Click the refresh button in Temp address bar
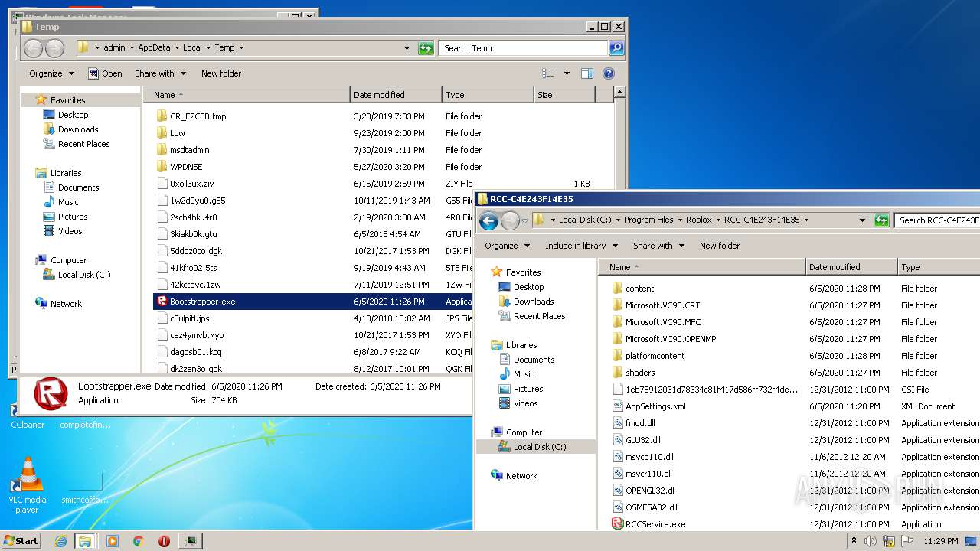This screenshot has width=980, height=551. (426, 48)
